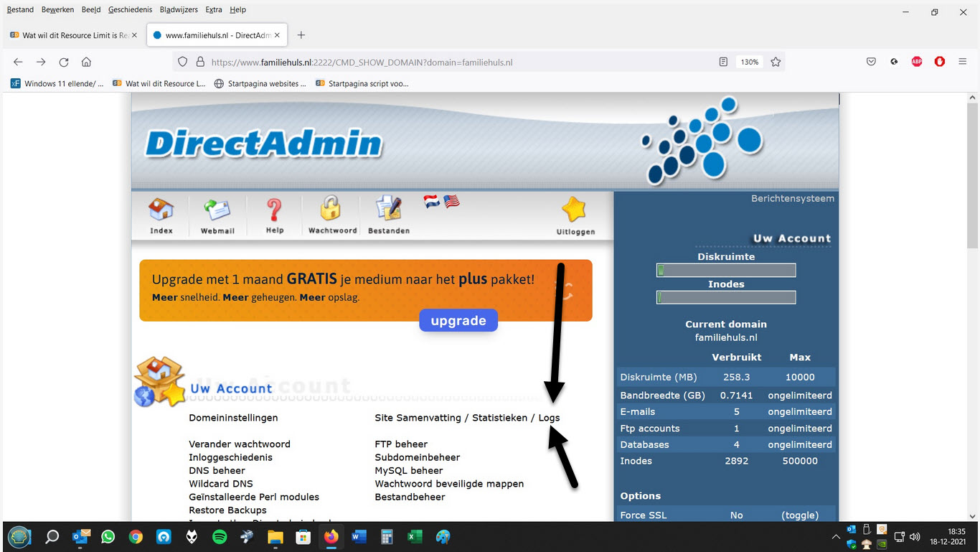The height and width of the screenshot is (552, 980).
Task: Open the Extra menu
Action: point(213,9)
